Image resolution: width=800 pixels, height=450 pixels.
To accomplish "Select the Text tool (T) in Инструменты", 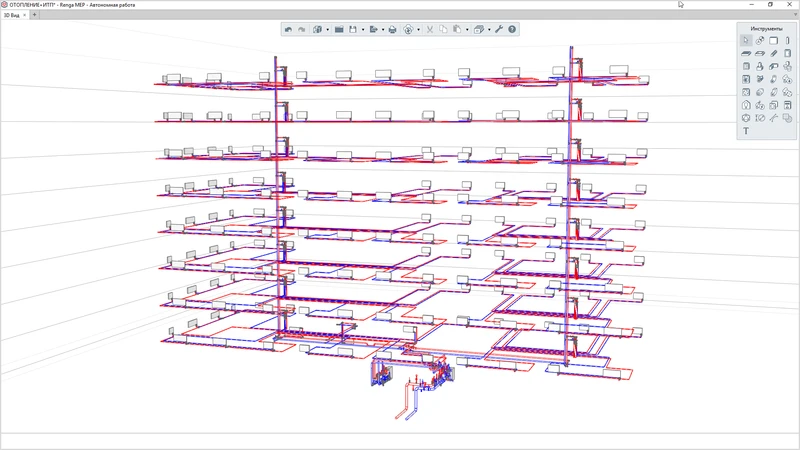I will click(x=746, y=131).
